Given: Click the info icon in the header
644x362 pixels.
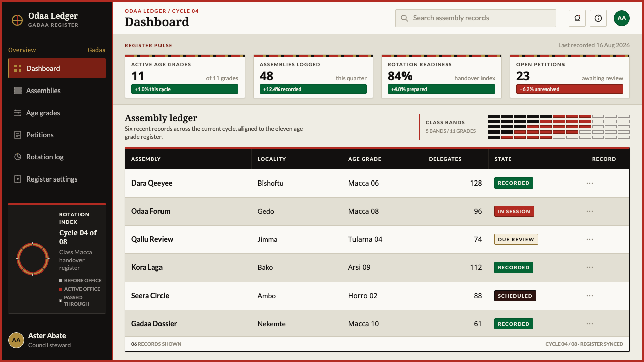Looking at the screenshot, I should [598, 18].
